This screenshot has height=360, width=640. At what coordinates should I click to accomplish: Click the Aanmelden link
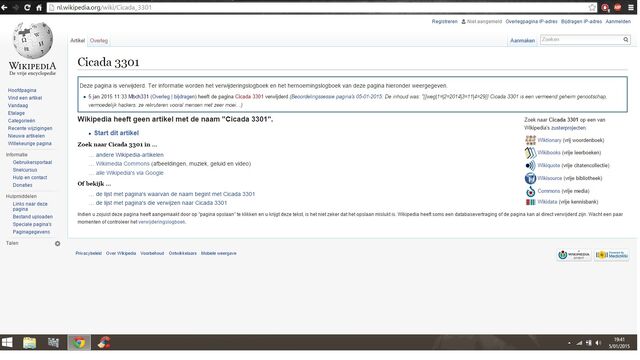tap(618, 21)
